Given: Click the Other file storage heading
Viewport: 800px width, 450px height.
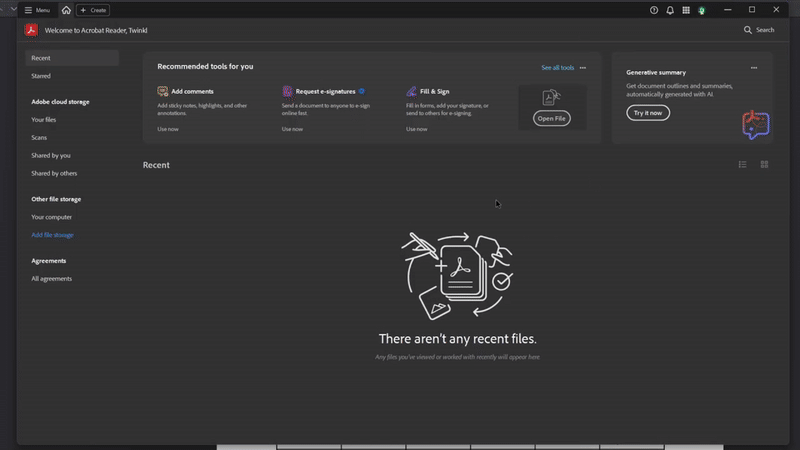Looking at the screenshot, I should point(56,199).
